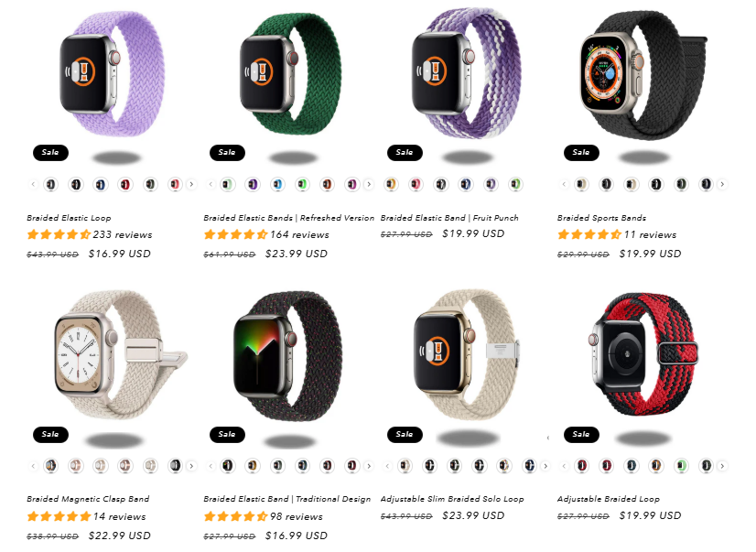Show previous swatches for Braided Elastic Bands Refreshed

pyautogui.click(x=211, y=184)
